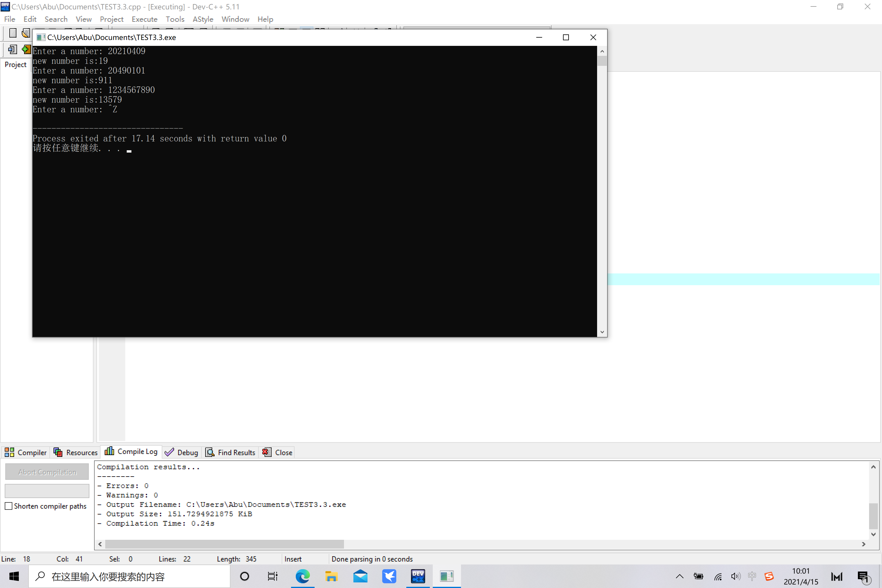882x588 pixels.
Task: Click the console window taskbar icon
Action: [x=446, y=576]
